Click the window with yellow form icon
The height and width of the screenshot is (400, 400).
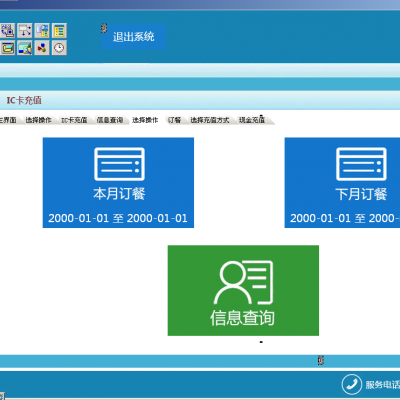coord(42,31)
